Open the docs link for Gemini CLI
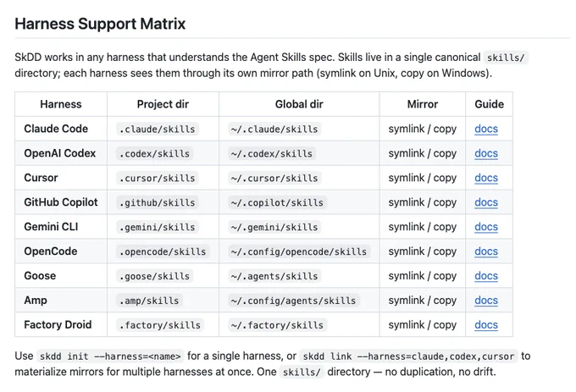This screenshot has width=576, height=392. 486,227
